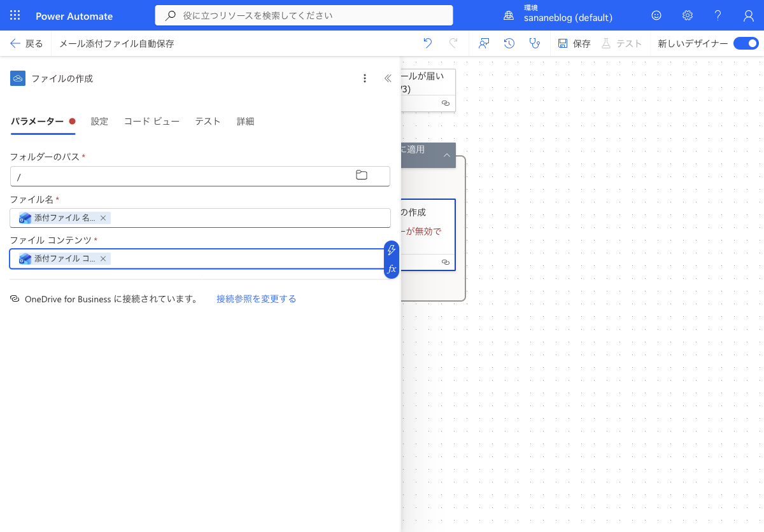Click the flow name メール添付ファイル自動保存

click(117, 43)
